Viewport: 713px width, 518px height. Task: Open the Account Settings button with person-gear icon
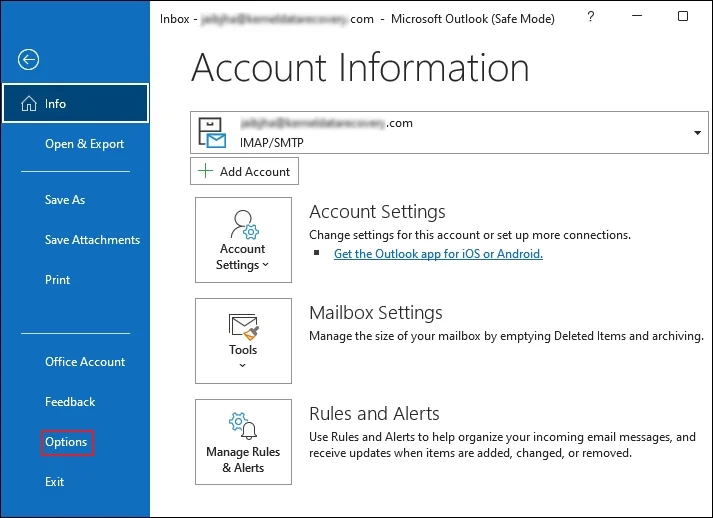243,240
